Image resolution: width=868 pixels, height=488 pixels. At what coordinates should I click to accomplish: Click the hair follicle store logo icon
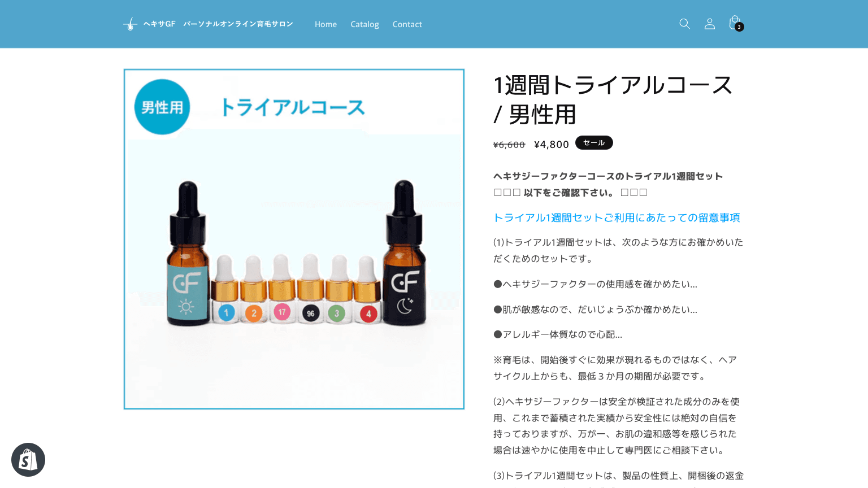131,24
